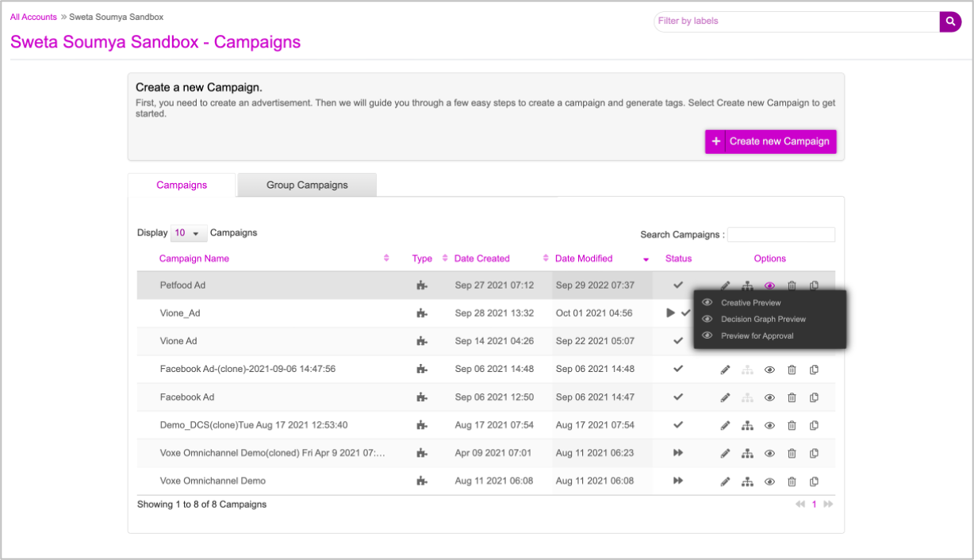Image resolution: width=974 pixels, height=560 pixels.
Task: Open the Display 10 campaigns dropdown
Action: [189, 233]
